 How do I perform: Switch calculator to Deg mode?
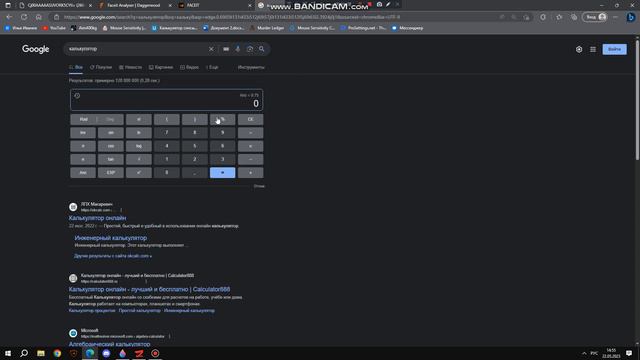click(x=110, y=119)
